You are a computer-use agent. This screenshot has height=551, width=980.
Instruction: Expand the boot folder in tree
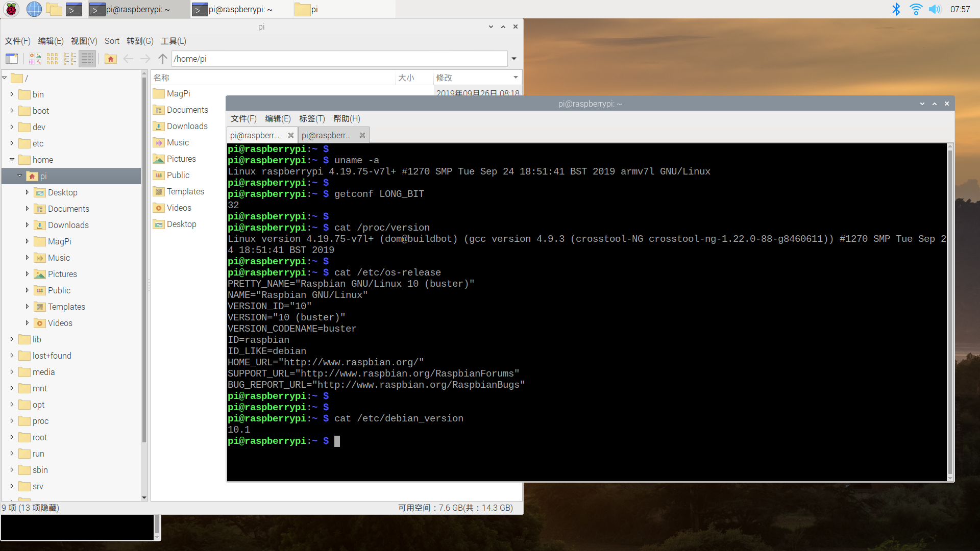(12, 111)
